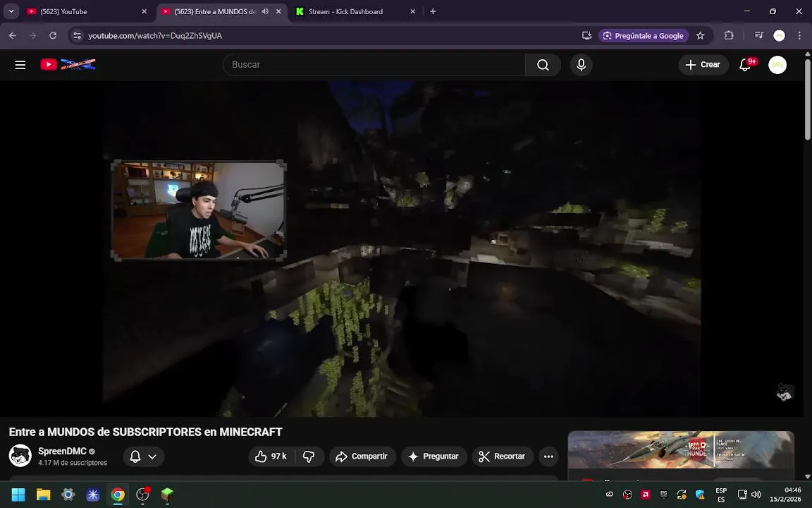Open the volume speaker tray icon

(x=756, y=495)
